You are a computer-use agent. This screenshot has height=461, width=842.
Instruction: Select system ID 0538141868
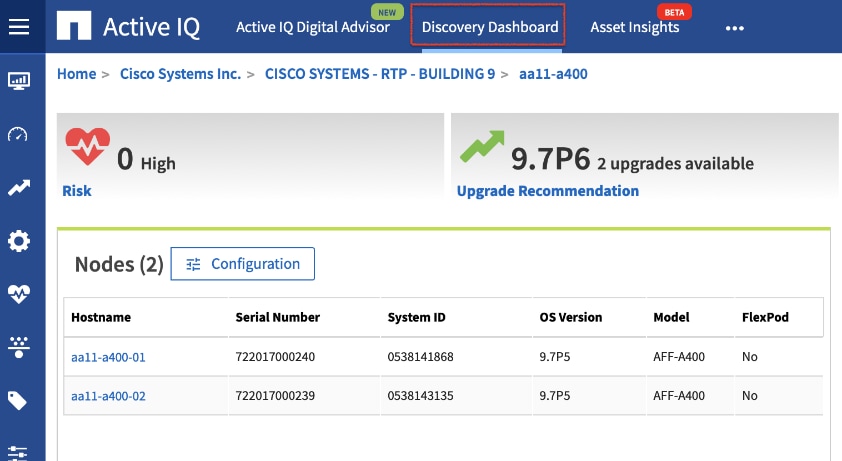(x=420, y=357)
